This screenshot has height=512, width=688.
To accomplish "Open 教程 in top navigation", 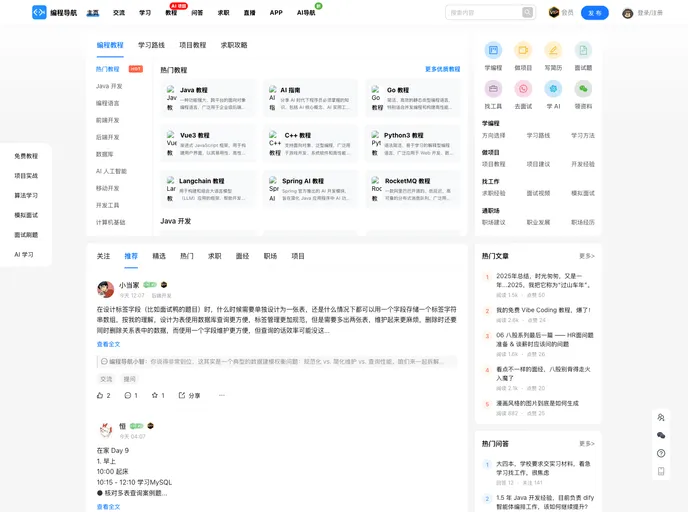I will click(x=171, y=13).
